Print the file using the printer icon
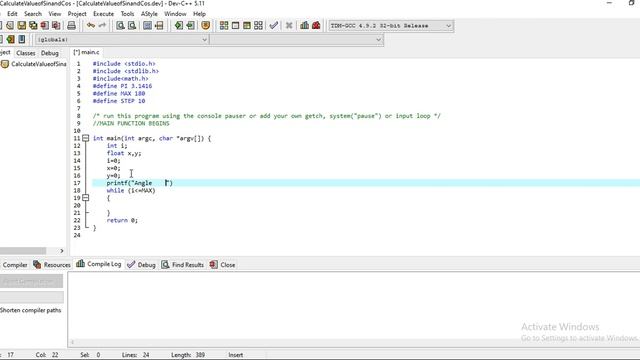640x360 pixels. click(x=71, y=26)
